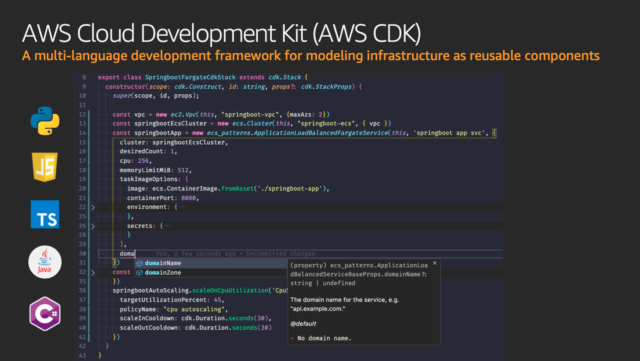Click the fromAsset method name
This screenshot has width=640, height=361.
pyautogui.click(x=238, y=189)
